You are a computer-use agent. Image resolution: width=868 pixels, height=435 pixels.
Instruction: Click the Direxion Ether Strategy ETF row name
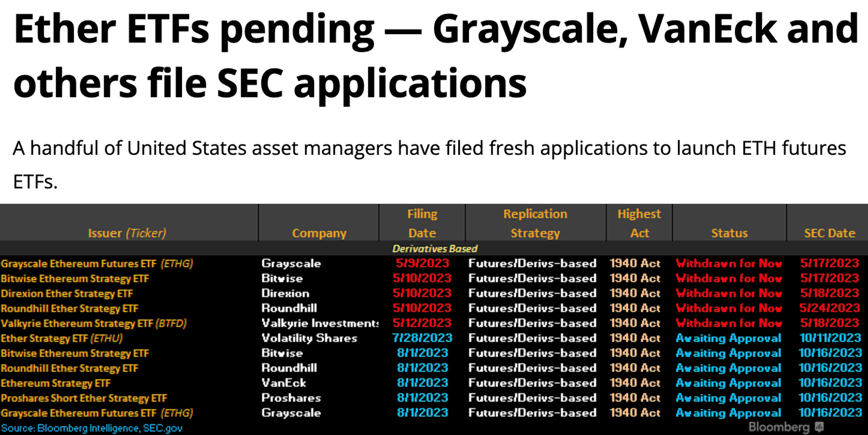click(x=67, y=294)
